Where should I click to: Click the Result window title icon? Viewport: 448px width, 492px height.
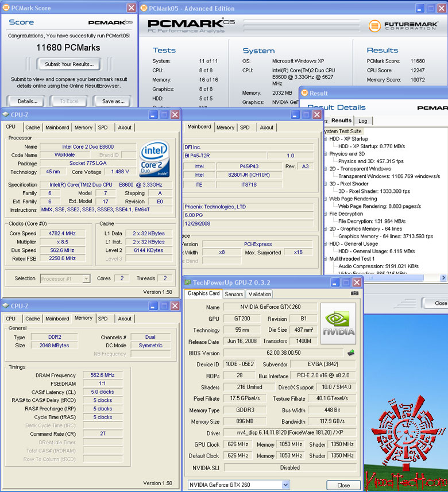pos(304,93)
